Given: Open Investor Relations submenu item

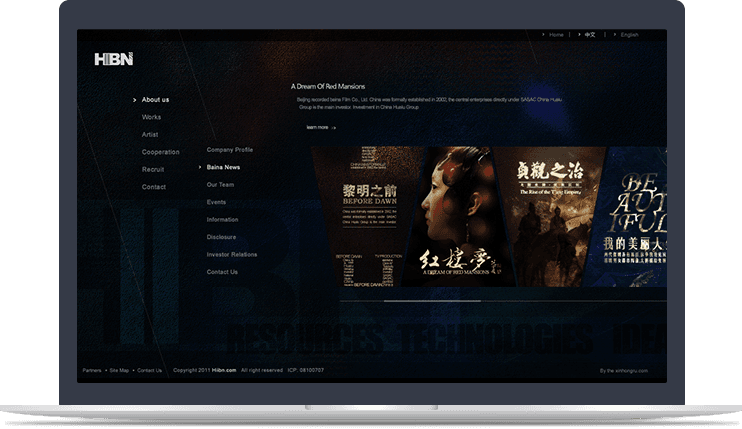Looking at the screenshot, I should tap(232, 254).
